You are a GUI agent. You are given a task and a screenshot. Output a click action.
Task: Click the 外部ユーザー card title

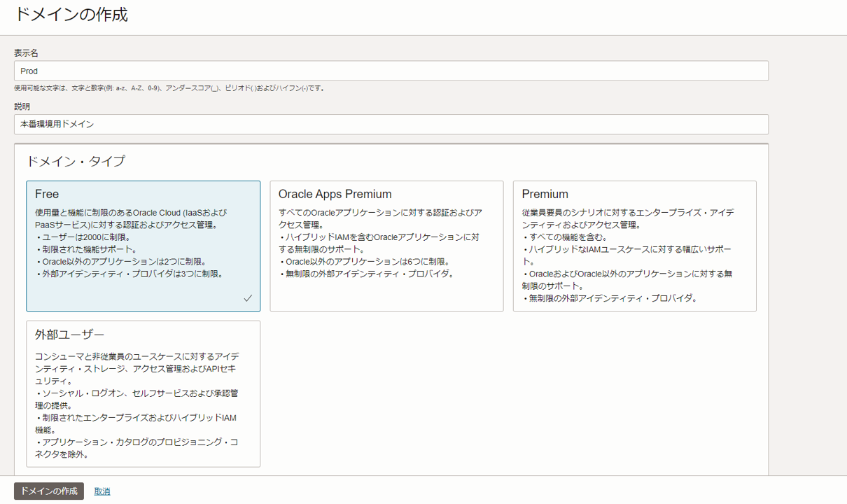point(69,334)
